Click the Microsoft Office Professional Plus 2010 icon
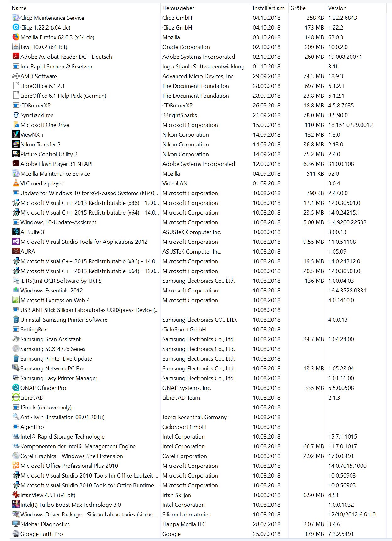 16,466
